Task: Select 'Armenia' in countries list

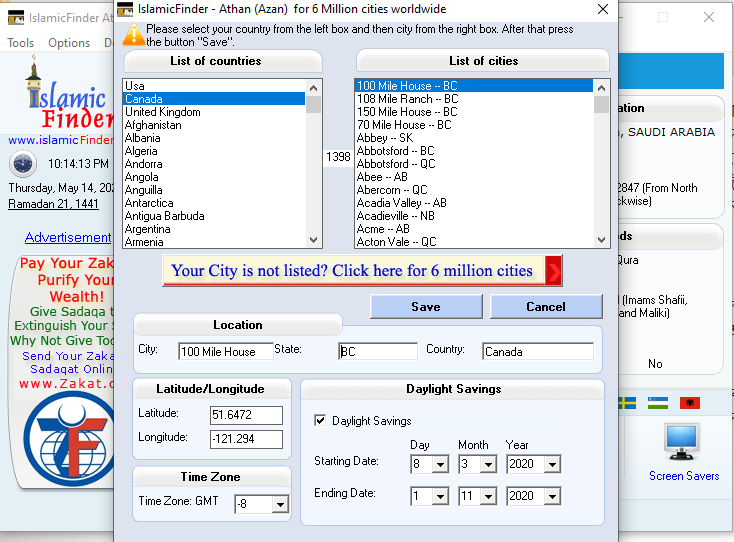Action: (214, 242)
